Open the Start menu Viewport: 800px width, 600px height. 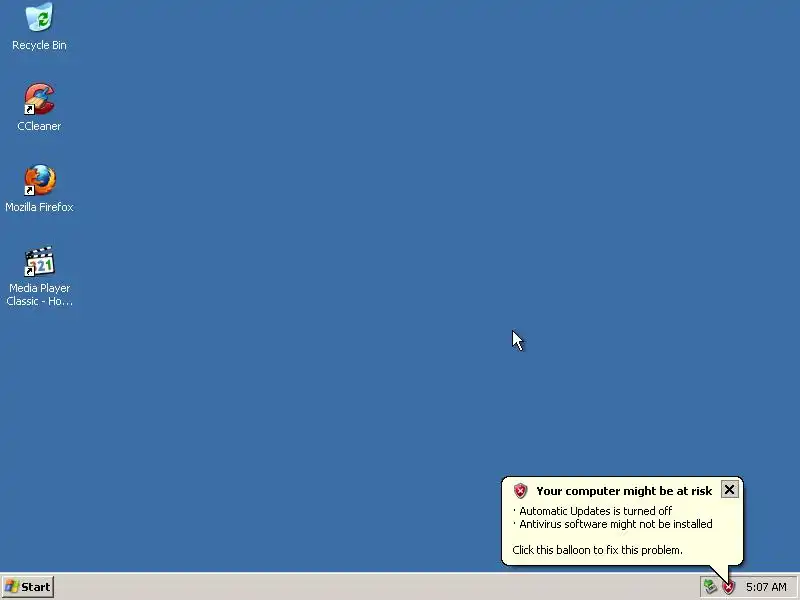coord(28,587)
